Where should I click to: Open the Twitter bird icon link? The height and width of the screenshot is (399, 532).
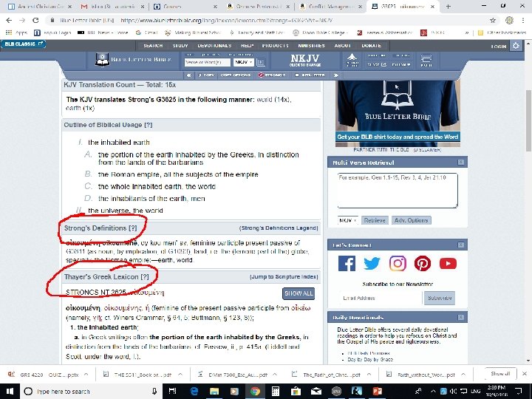[372, 263]
